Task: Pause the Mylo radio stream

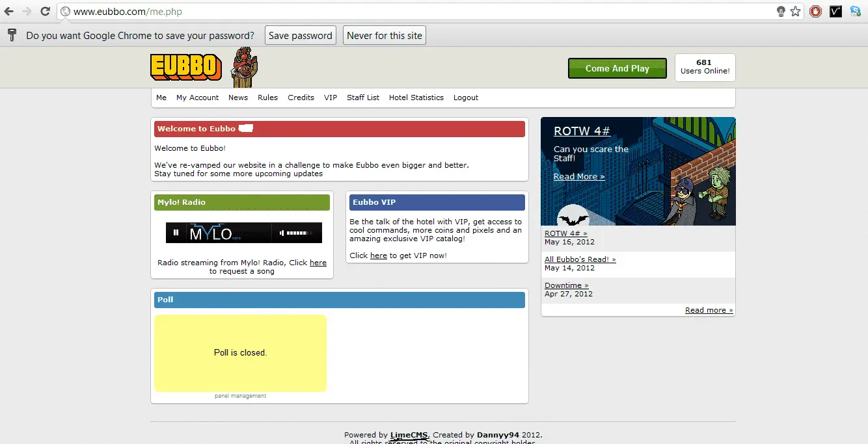Action: point(176,232)
